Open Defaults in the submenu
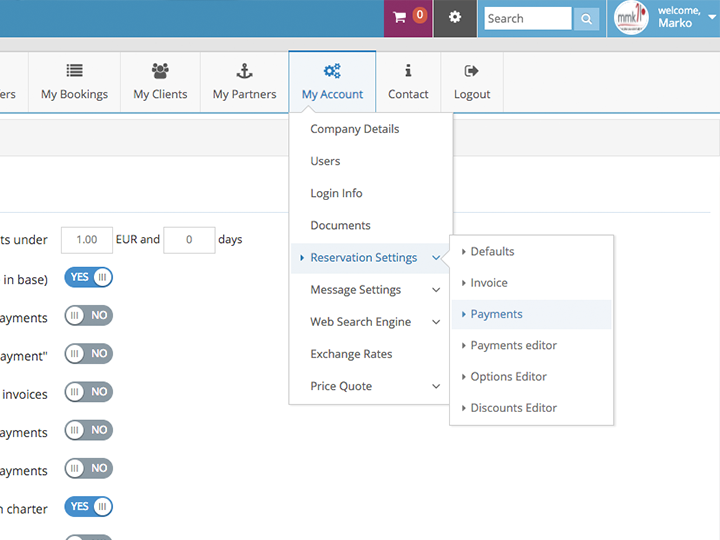This screenshot has width=720, height=540. point(492,252)
